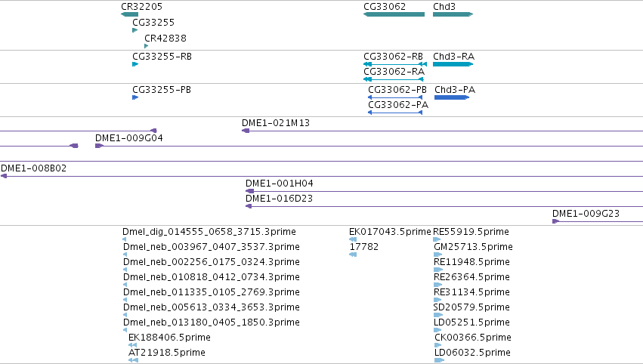This screenshot has height=364, width=643.
Task: Select Dmel_neb_003967_0407_3537.3prime EST
Action: [212, 247]
